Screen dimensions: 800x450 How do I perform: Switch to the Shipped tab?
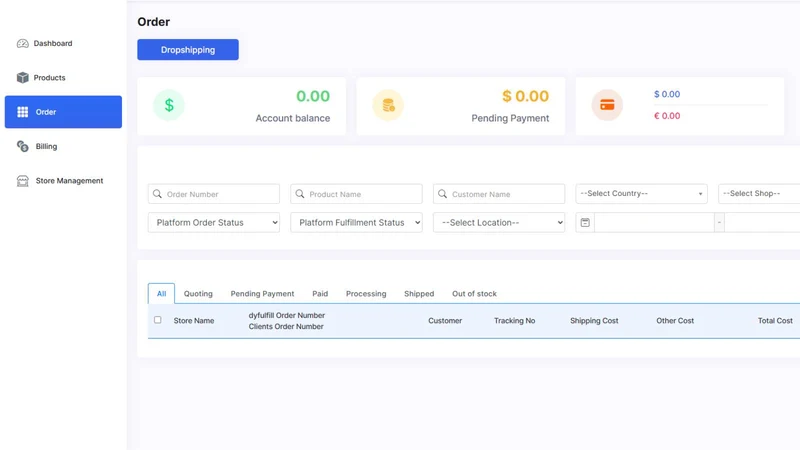[x=419, y=293]
